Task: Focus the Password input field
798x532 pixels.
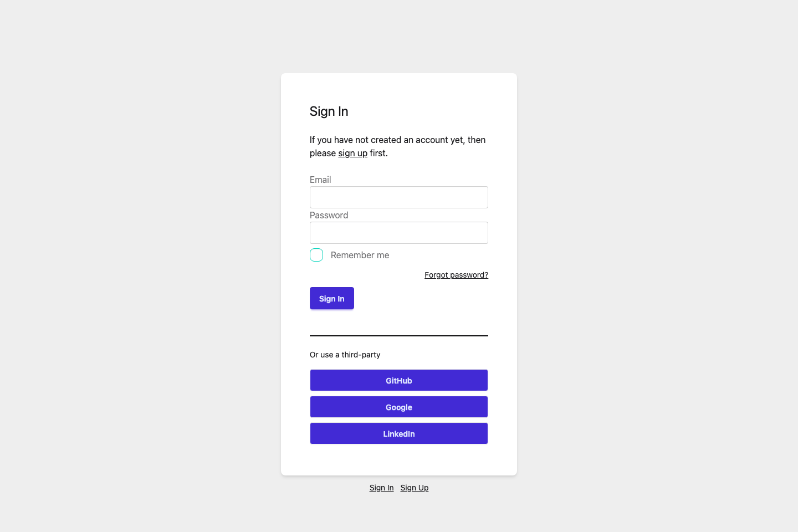Action: tap(398, 233)
